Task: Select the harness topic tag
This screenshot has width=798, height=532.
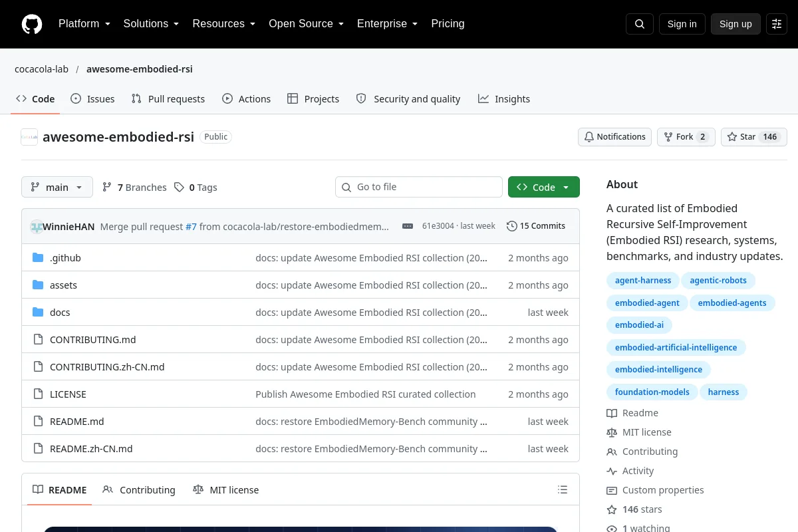Action: click(724, 392)
